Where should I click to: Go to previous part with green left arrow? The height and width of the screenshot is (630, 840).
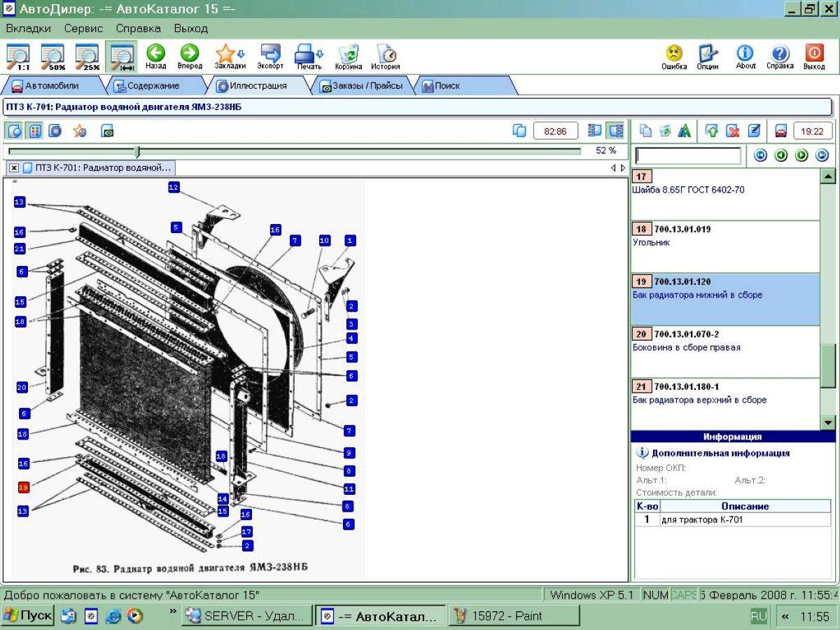click(781, 155)
